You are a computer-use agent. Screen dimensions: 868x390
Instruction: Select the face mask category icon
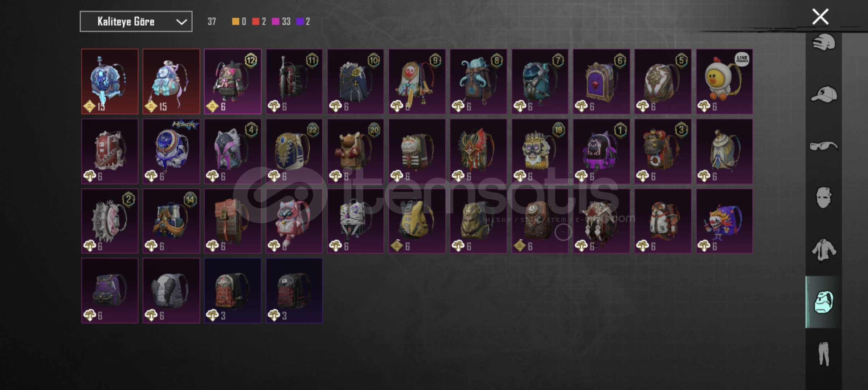click(x=824, y=198)
